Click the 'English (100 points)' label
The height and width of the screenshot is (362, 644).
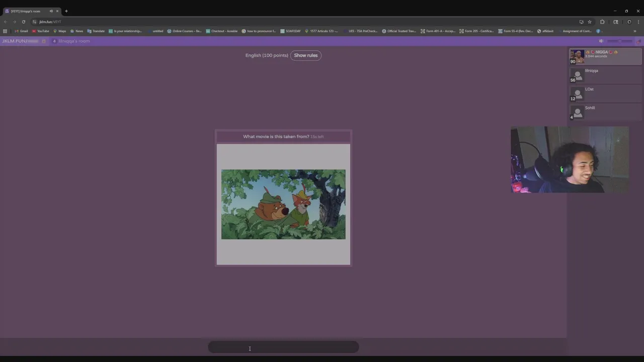coord(267,55)
